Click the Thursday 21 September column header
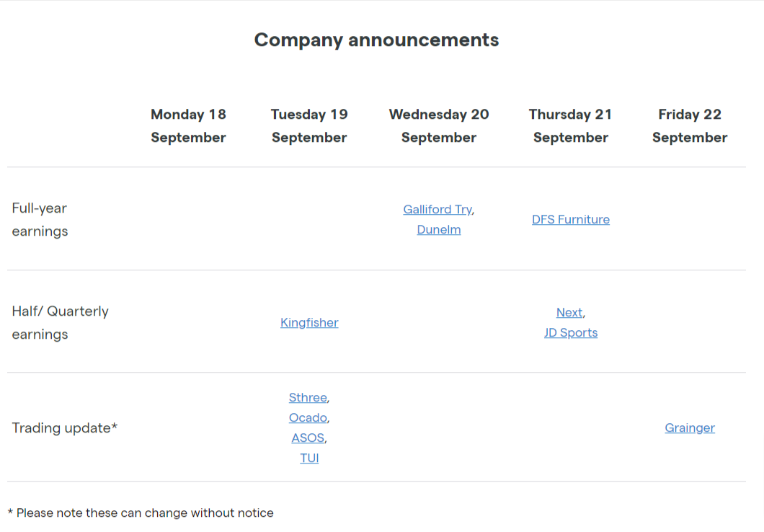The image size is (764, 532). click(x=571, y=125)
